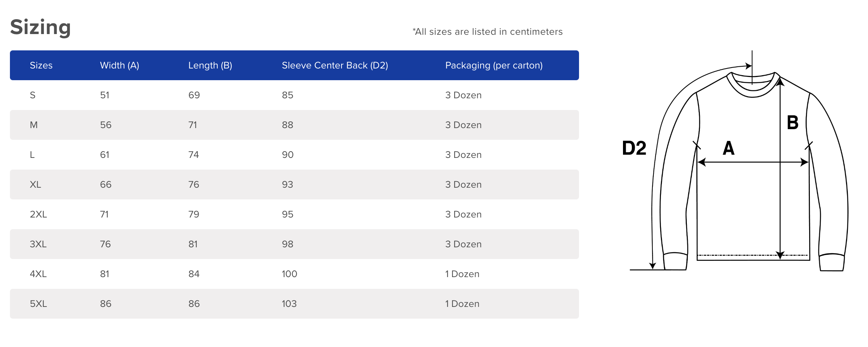The width and height of the screenshot is (868, 347).
Task: Click sleeve value 103 in 5XL row
Action: (x=289, y=304)
